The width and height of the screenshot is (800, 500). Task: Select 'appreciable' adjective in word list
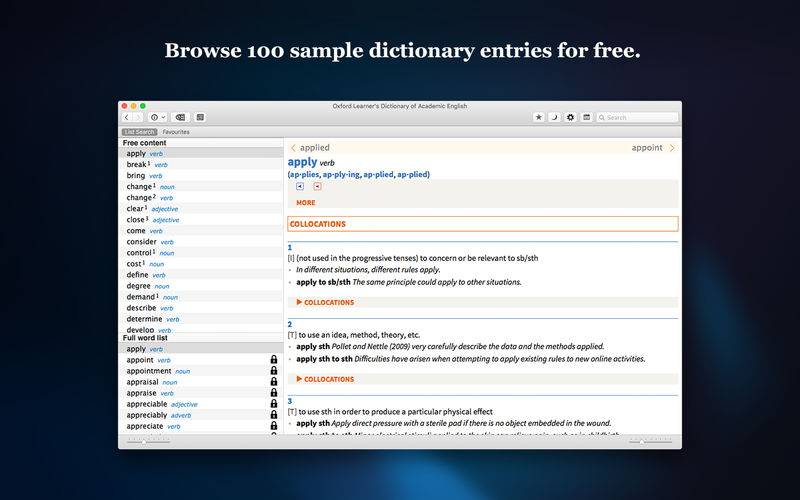(201, 404)
